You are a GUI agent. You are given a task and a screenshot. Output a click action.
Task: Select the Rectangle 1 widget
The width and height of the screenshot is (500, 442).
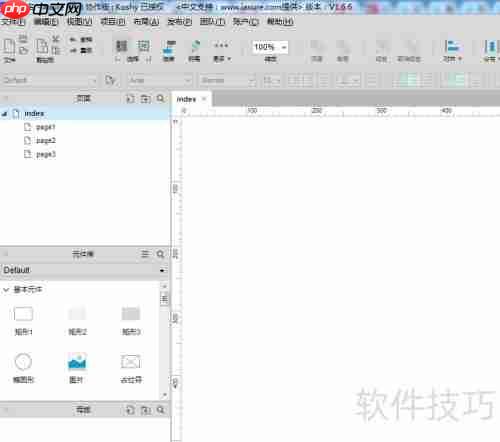point(23,321)
